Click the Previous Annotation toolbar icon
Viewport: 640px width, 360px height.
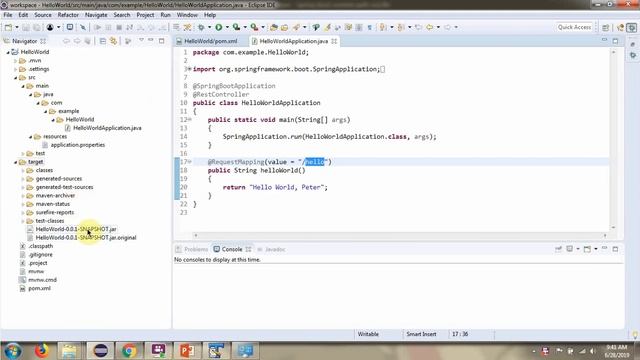(401, 27)
